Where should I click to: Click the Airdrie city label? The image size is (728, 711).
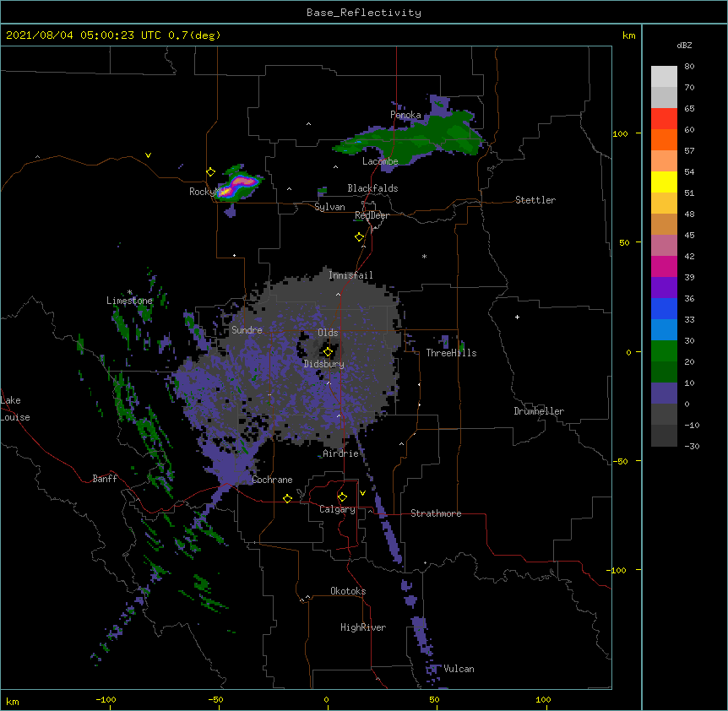click(341, 453)
